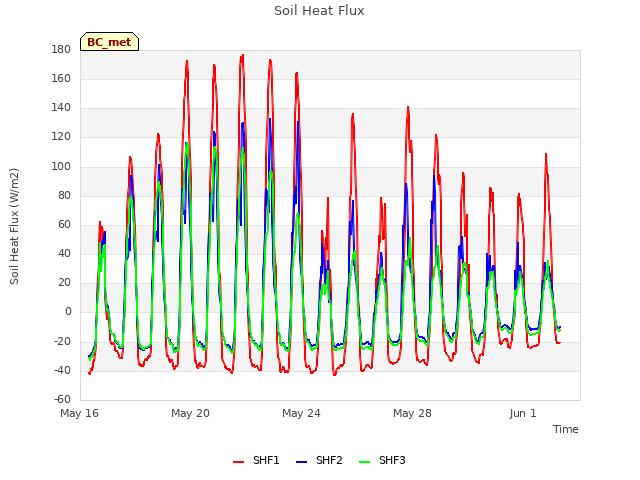The height and width of the screenshot is (480, 640).
Task: Click the last red SHF1 peak after Jun 1
Action: click(546, 154)
